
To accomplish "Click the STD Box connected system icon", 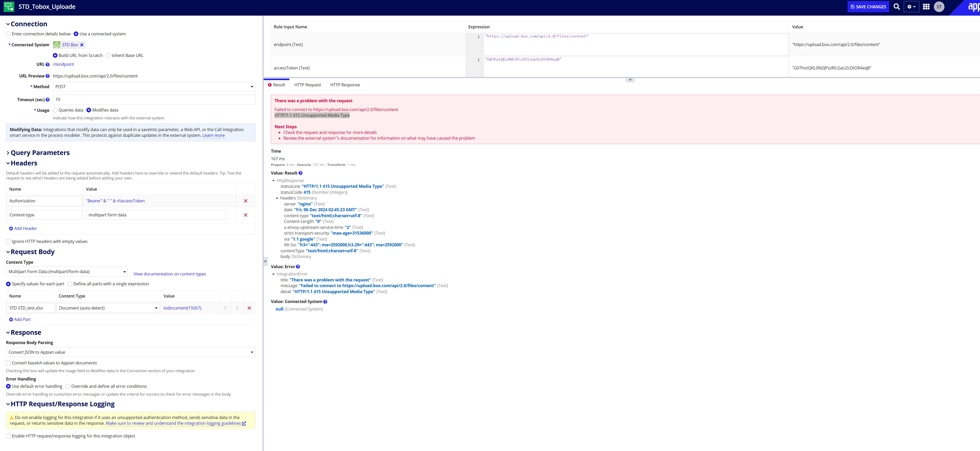I will tap(57, 45).
